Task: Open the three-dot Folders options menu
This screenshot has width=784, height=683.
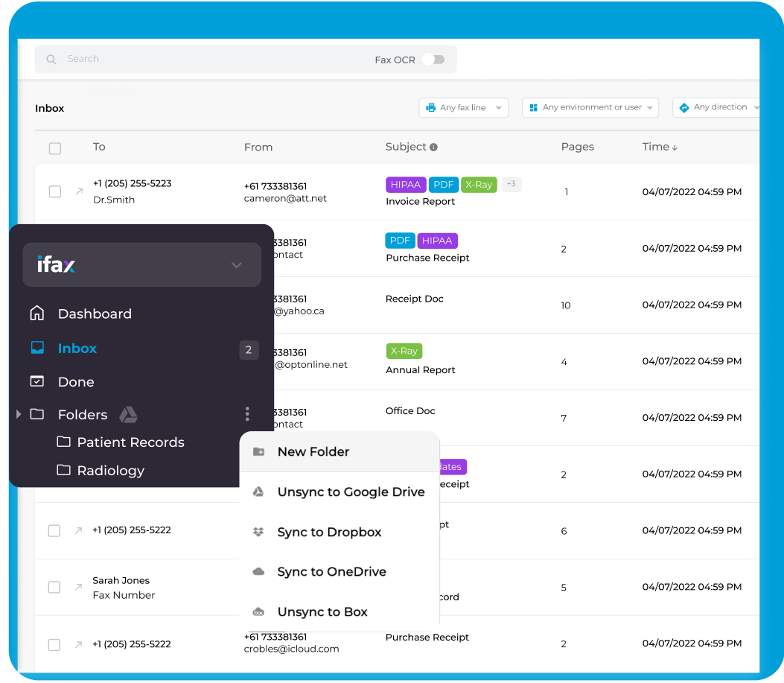Action: coord(247,414)
